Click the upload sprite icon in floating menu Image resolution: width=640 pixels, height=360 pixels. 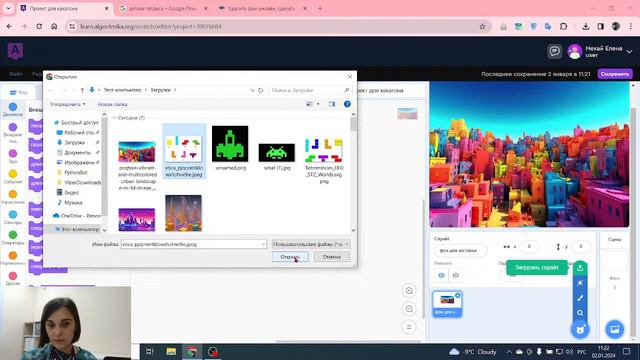[580, 268]
